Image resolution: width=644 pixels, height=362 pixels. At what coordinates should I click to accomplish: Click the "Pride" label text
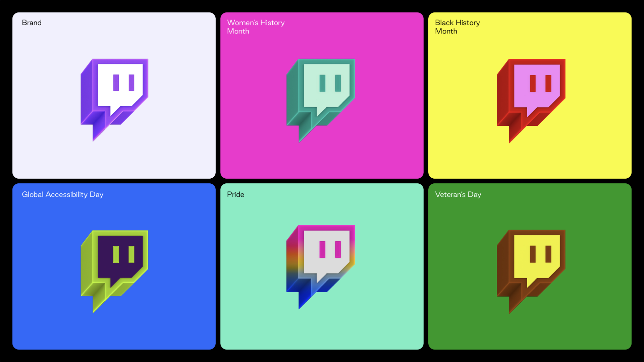pos(235,194)
